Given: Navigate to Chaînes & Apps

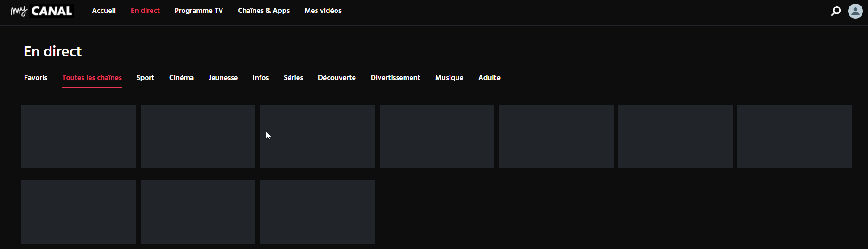Looking at the screenshot, I should (264, 11).
